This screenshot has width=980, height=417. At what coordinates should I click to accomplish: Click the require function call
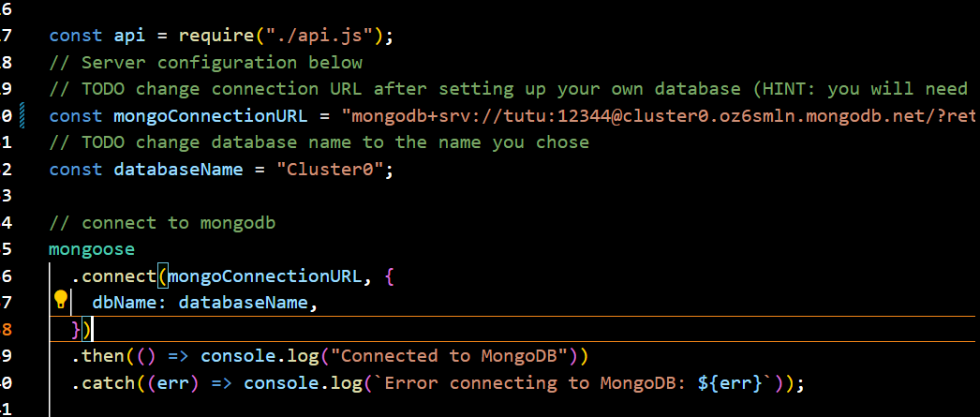click(x=216, y=36)
